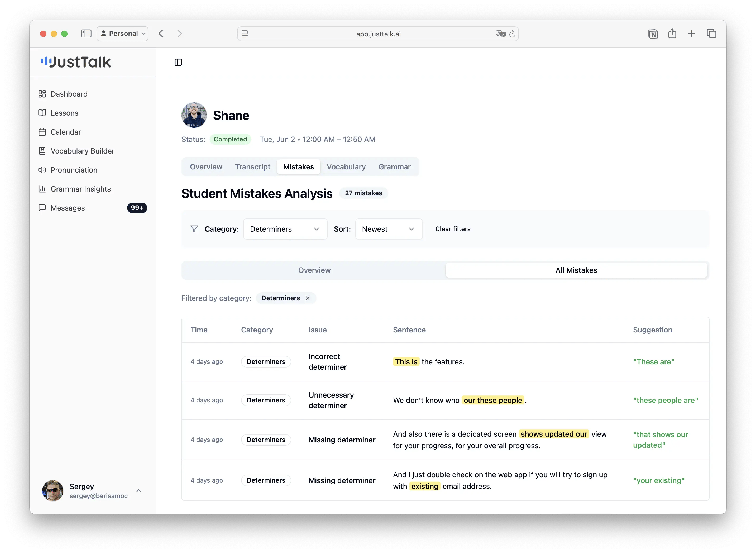Viewport: 756px width, 553px height.
Task: Click the Category column header
Action: click(257, 330)
